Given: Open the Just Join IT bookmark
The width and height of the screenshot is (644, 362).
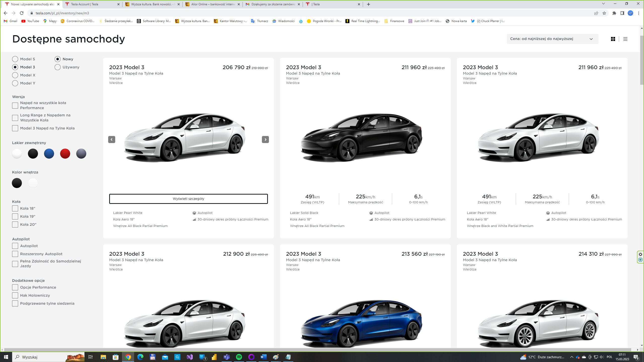Looking at the screenshot, I should (x=425, y=21).
